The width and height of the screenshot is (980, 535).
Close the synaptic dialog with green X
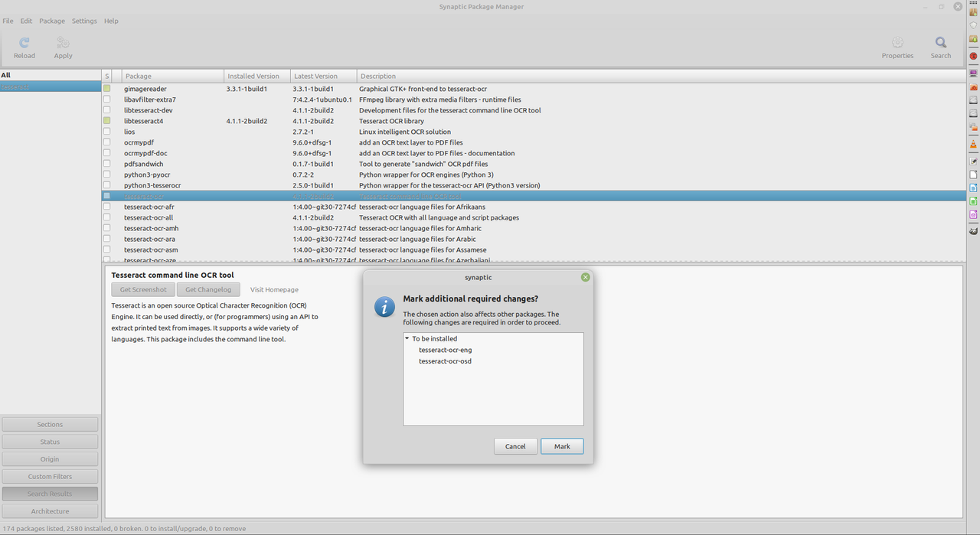click(x=586, y=277)
